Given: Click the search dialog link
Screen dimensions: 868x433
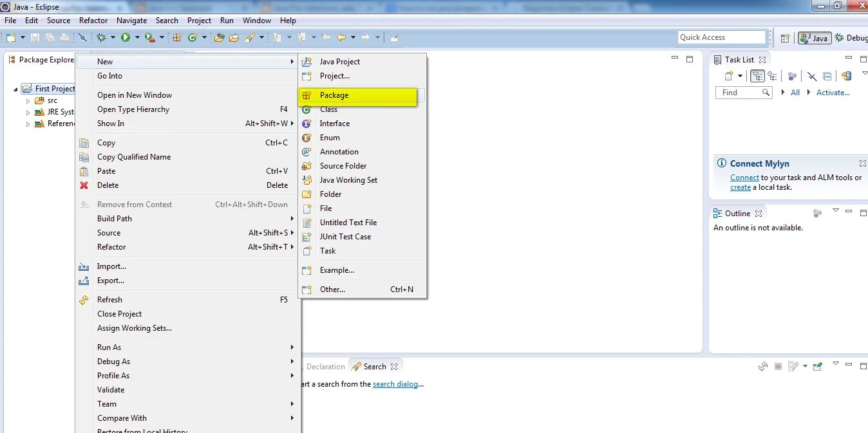Looking at the screenshot, I should point(396,384).
